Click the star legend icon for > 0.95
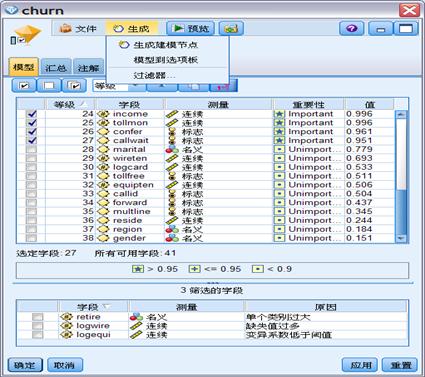Viewport: 425px width, 377px height. 138,269
